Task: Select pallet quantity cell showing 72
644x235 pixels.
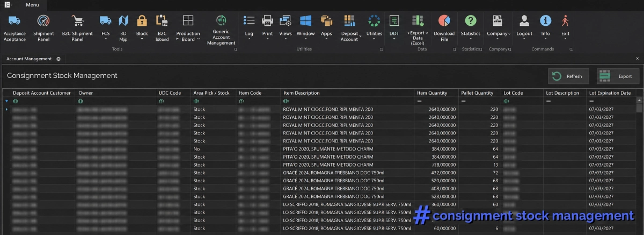Action: (480, 173)
